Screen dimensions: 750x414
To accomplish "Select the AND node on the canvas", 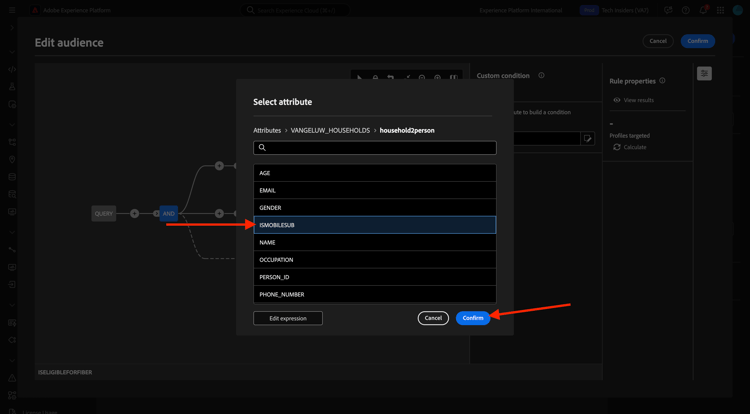I will 168,214.
